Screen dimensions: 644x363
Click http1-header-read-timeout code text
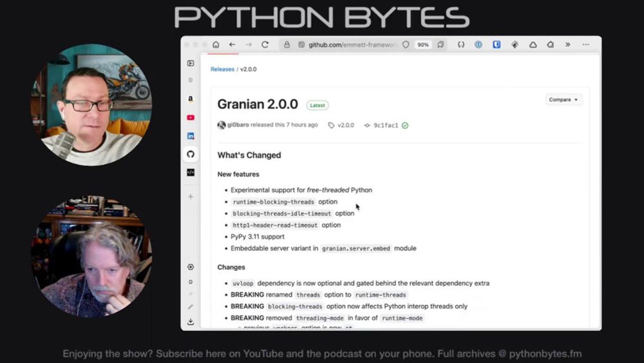(x=275, y=225)
